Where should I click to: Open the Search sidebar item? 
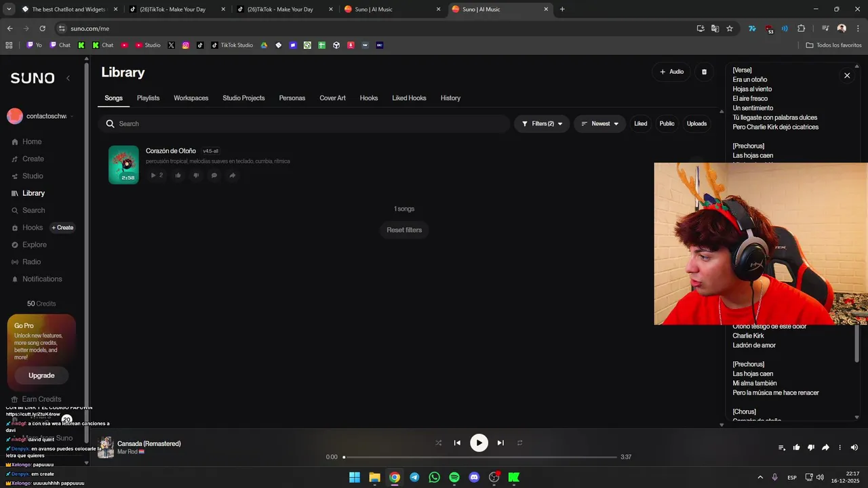pyautogui.click(x=28, y=210)
